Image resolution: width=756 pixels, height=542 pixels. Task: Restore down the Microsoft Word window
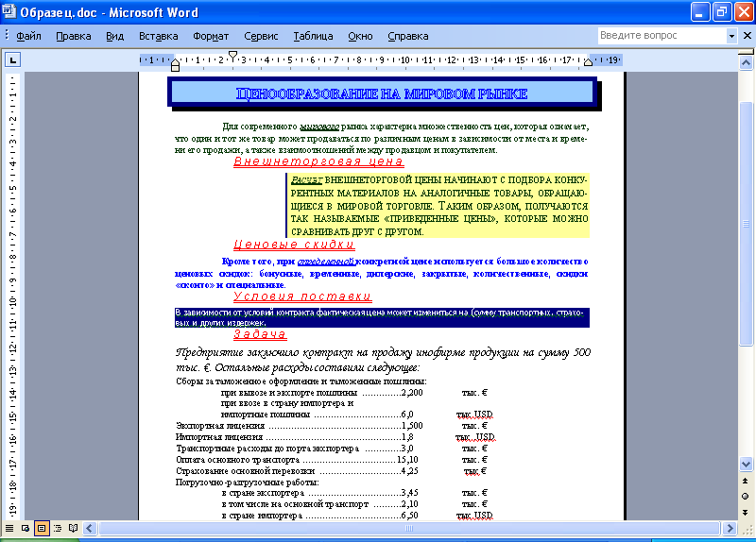[x=722, y=12]
